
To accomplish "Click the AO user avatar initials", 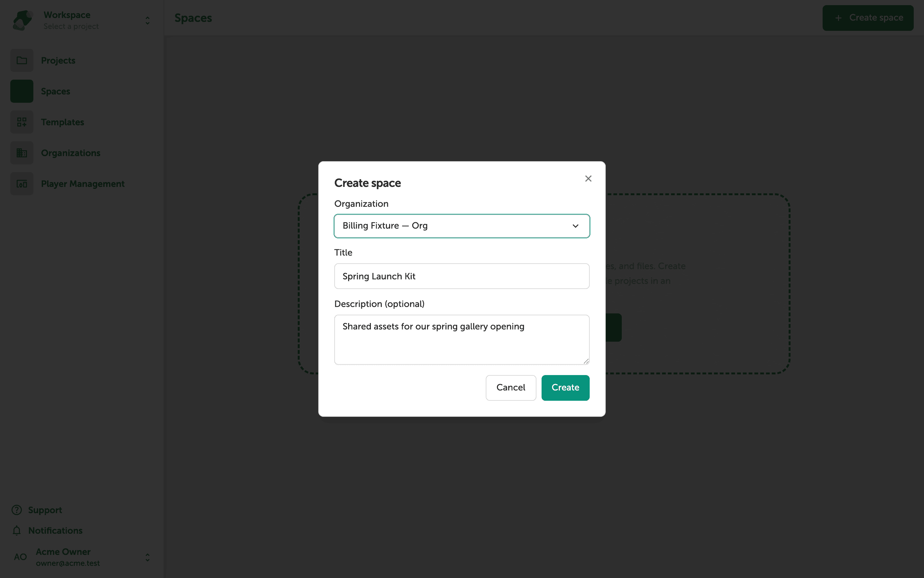I will pos(20,557).
